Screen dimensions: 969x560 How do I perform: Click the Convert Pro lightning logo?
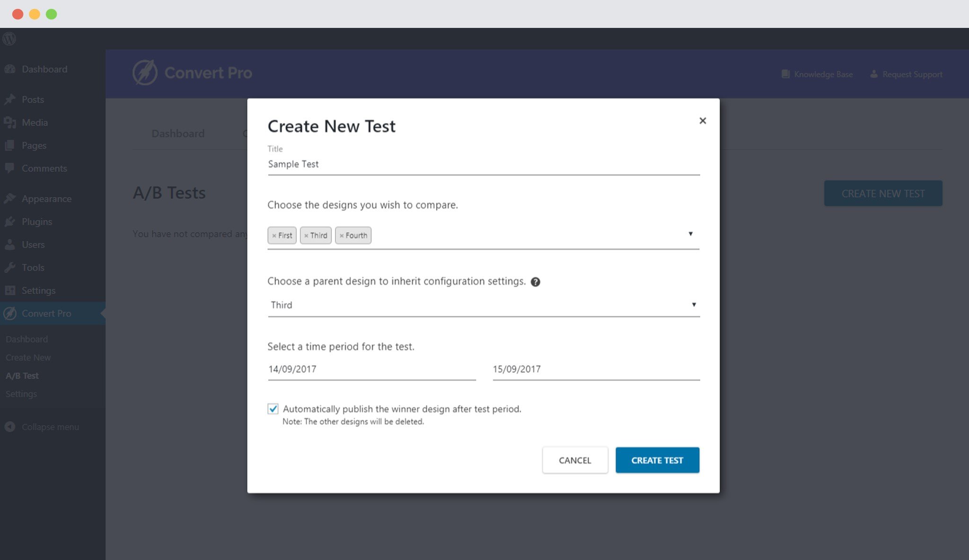pyautogui.click(x=145, y=73)
